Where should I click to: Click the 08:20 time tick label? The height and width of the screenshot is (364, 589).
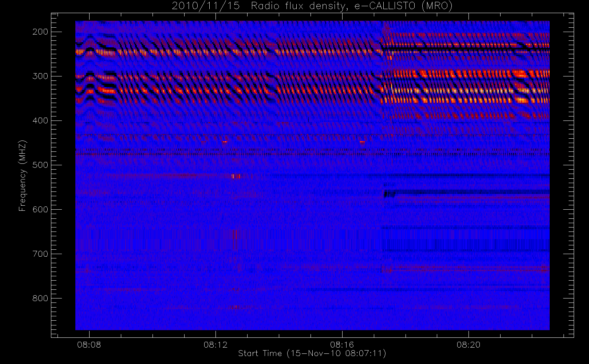point(469,344)
